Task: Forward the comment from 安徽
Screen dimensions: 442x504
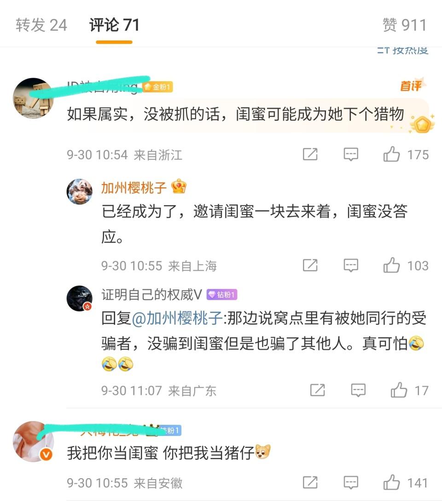Action: coord(310,482)
